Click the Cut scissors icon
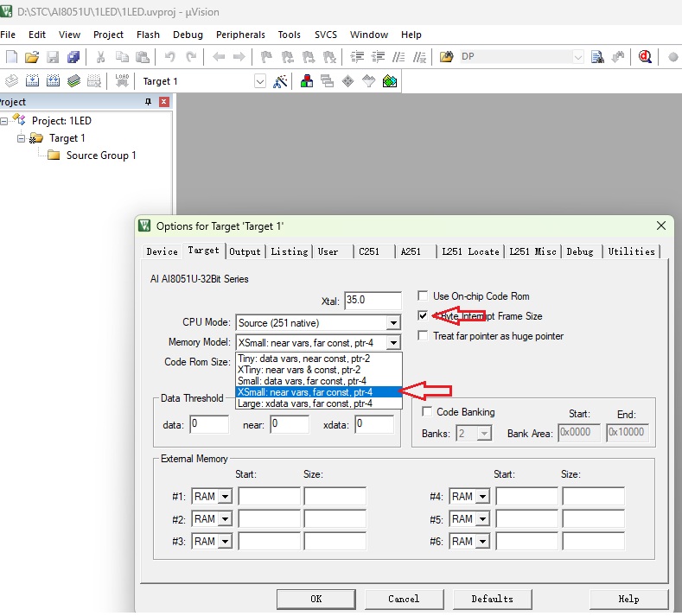682x616 pixels. coord(100,57)
